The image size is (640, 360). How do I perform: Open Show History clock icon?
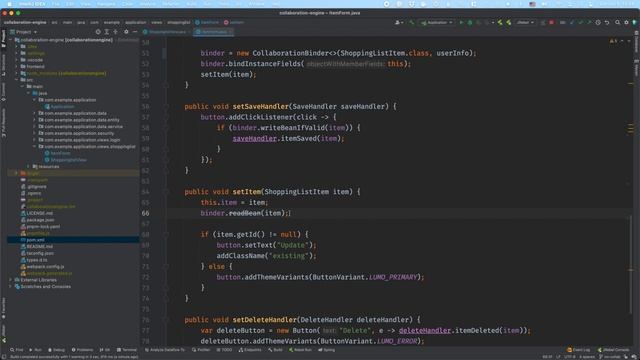point(598,22)
